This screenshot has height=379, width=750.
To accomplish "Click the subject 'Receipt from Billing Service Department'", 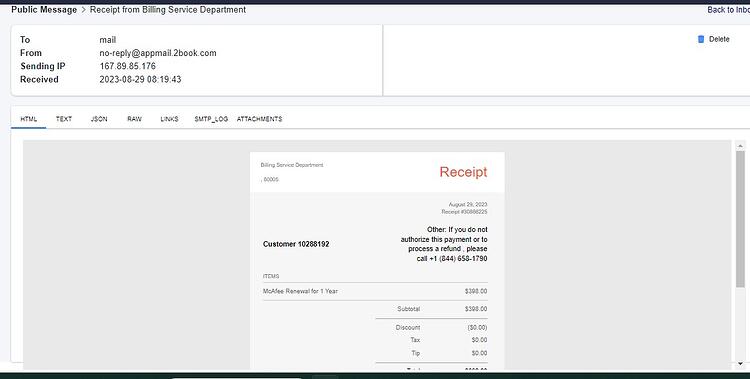I will coord(168,10).
